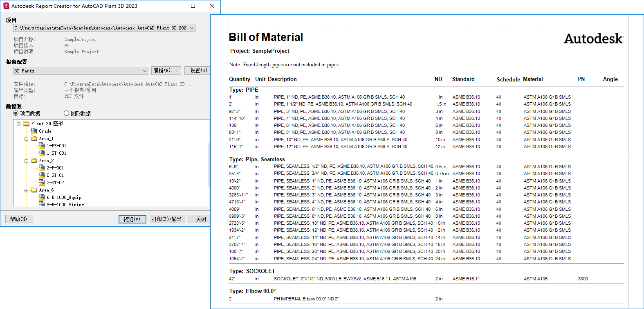Select the Plant 3D 图形 root label
Screen dimensions: 644x309
pyautogui.click(x=47, y=124)
